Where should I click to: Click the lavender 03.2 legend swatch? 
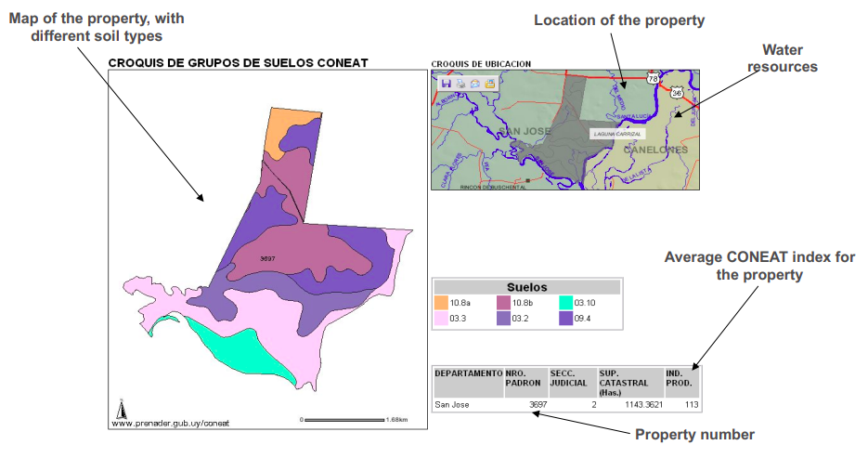(x=503, y=319)
